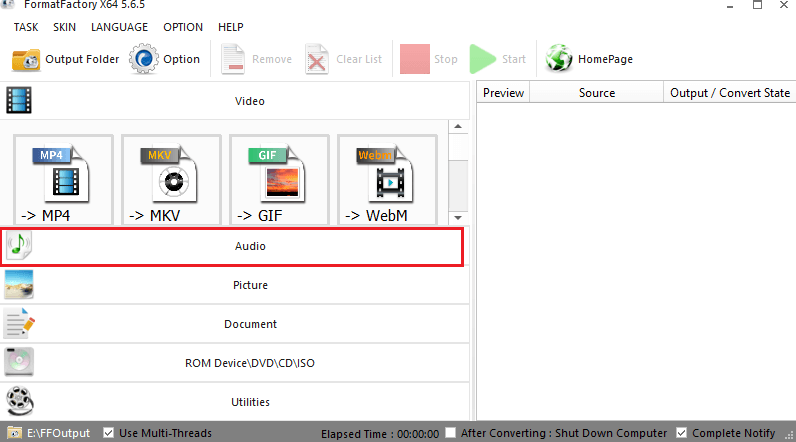Click the E:\FFOutput folder icon in status bar
Image resolution: width=796 pixels, height=442 pixels.
tap(15, 433)
